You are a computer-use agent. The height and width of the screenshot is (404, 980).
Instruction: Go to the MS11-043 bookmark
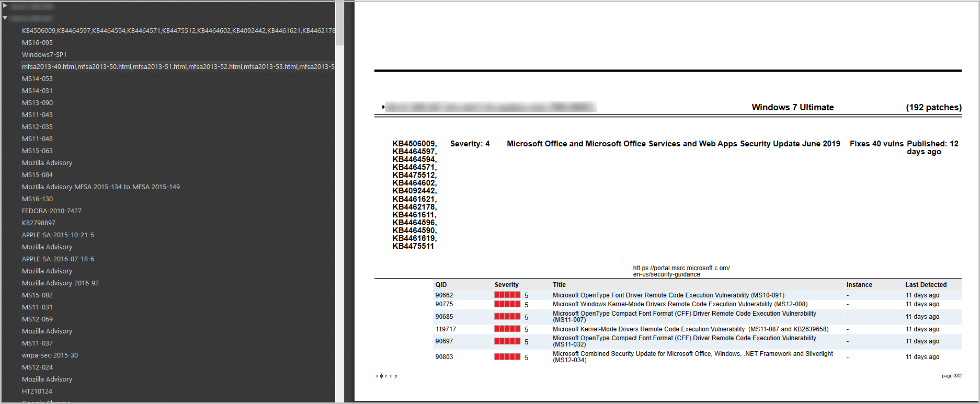(37, 115)
